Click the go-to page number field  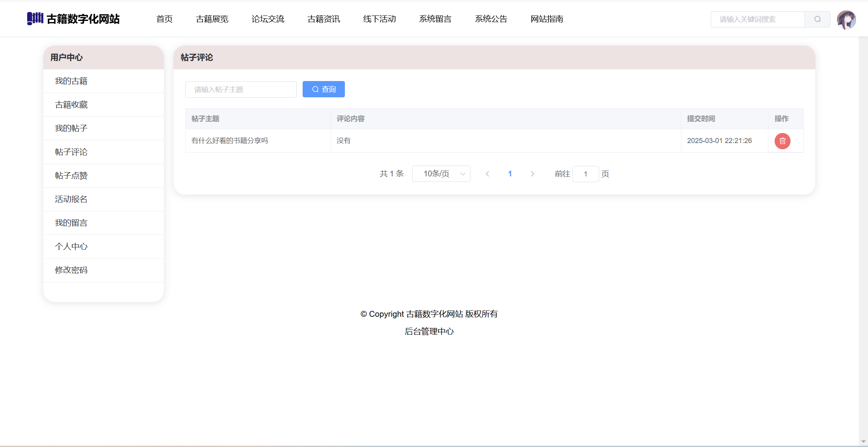[x=585, y=174]
